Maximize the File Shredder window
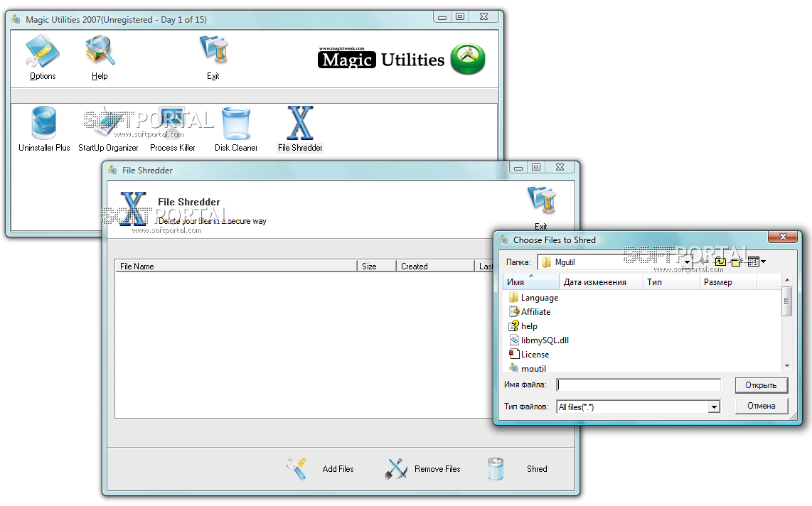 click(536, 167)
